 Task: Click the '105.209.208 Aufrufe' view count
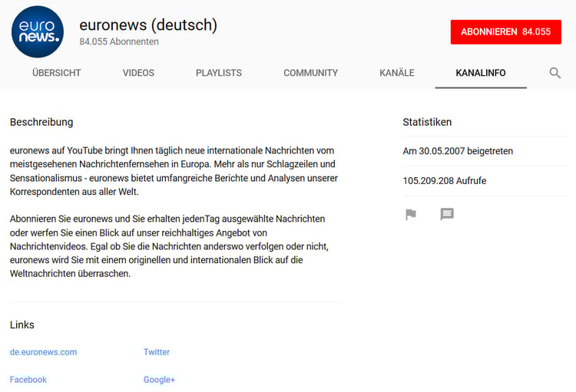tap(445, 181)
